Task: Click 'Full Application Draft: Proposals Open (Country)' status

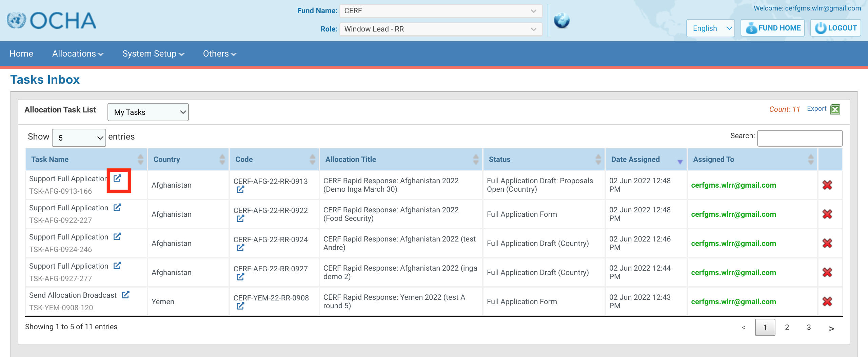Action: pos(540,185)
